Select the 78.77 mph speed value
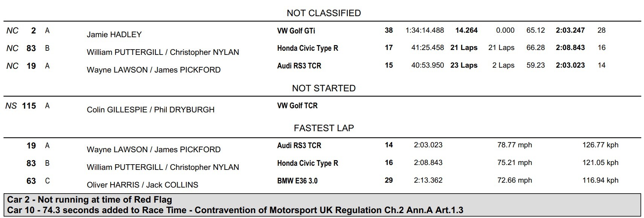 [515, 145]
